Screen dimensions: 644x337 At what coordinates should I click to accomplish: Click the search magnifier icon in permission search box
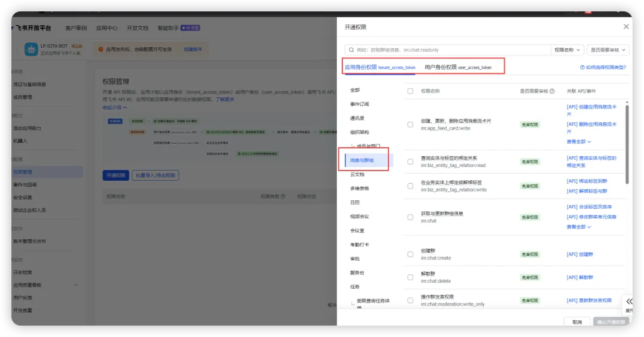pyautogui.click(x=351, y=50)
